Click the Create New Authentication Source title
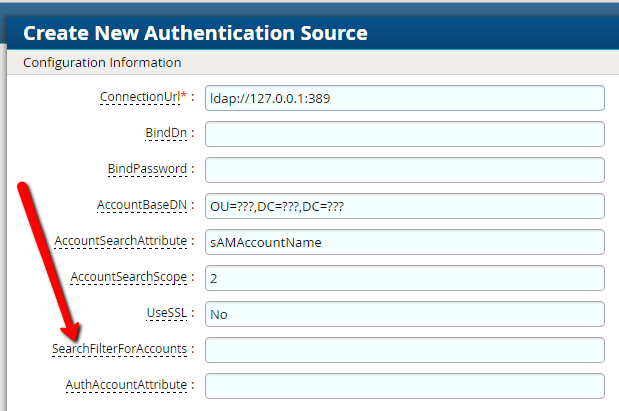619x411 pixels. (x=195, y=33)
